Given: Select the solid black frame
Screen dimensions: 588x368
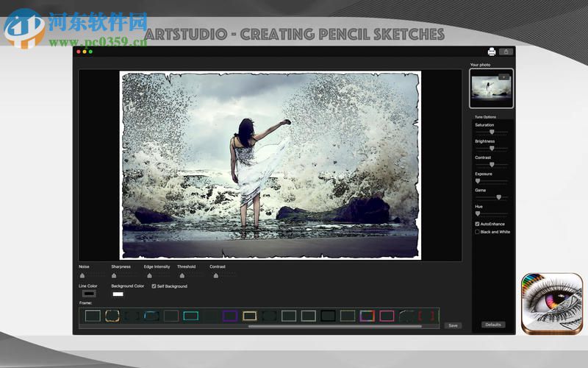Looking at the screenshot, I should 328,316.
